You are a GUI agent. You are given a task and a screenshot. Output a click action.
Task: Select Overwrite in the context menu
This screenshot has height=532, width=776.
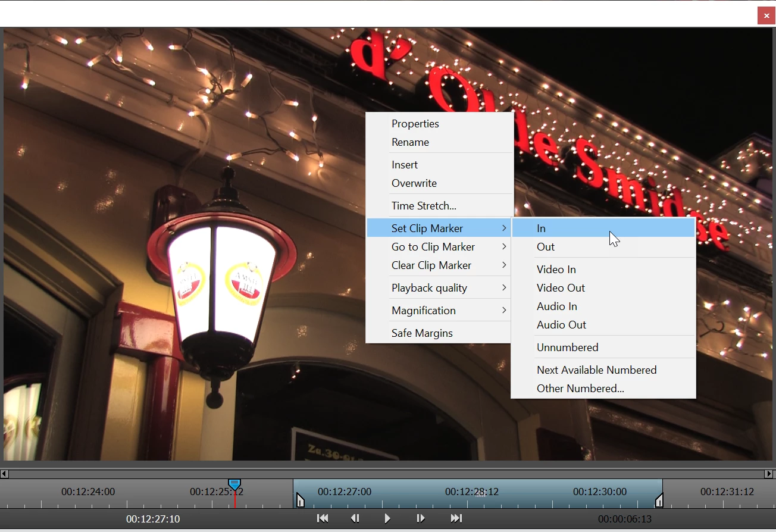point(439,183)
